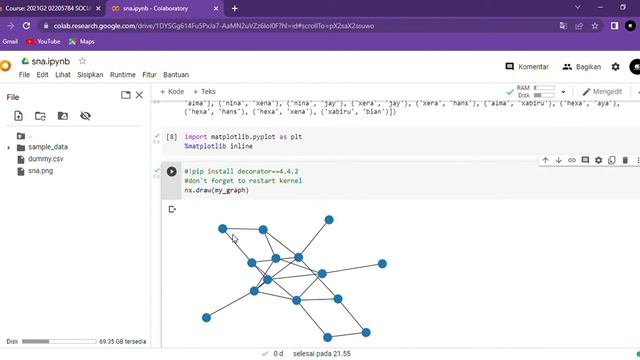Toggle hidden files eye icon

[85, 116]
